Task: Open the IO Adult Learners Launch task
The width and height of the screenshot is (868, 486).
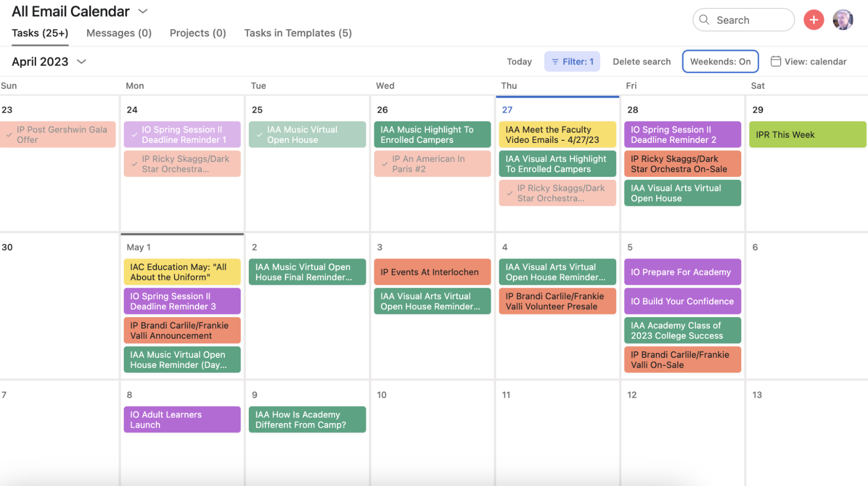Action: click(182, 419)
